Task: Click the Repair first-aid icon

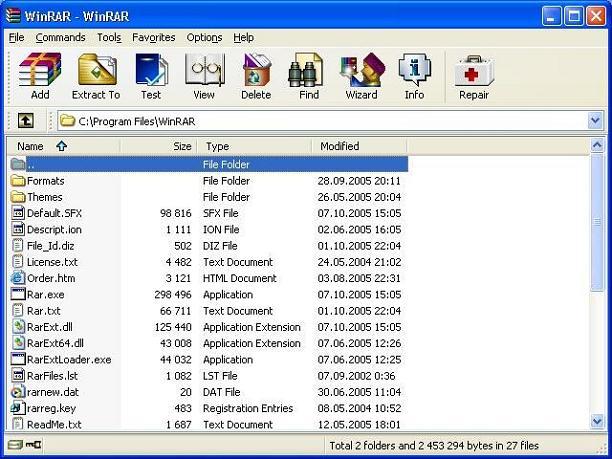Action: pos(474,71)
